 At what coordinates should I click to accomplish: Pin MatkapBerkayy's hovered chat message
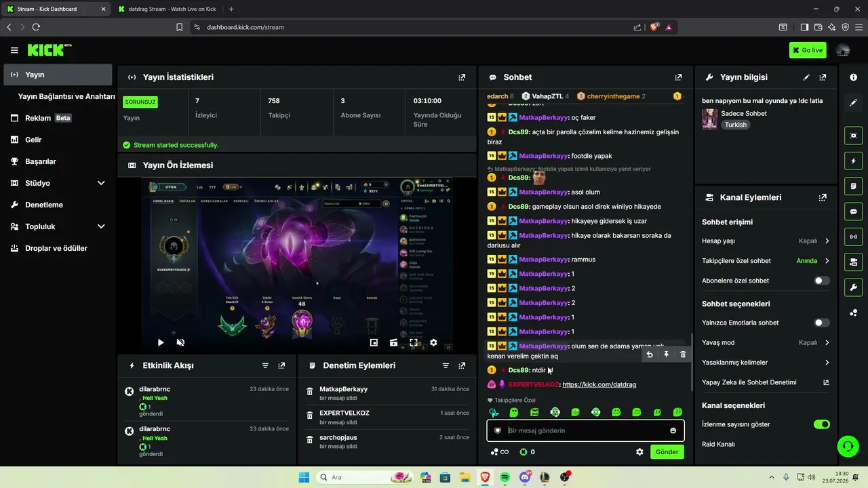pos(666,354)
